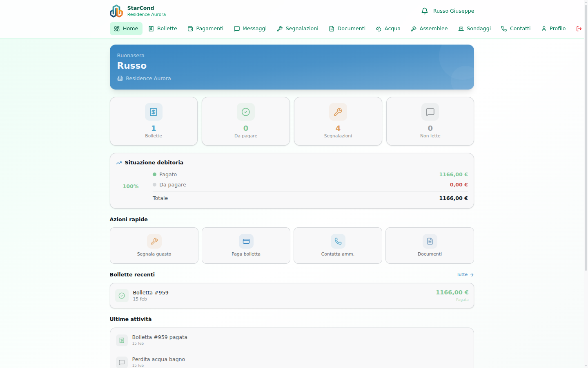Screen dimensions: 588x368
Task: Click the StarCond logo icon
Action: coord(116,11)
